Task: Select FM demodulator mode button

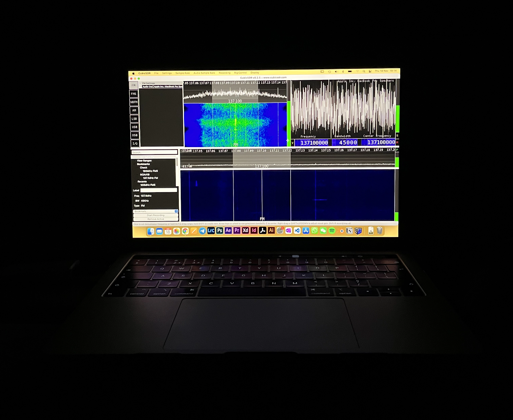Action: (134, 85)
